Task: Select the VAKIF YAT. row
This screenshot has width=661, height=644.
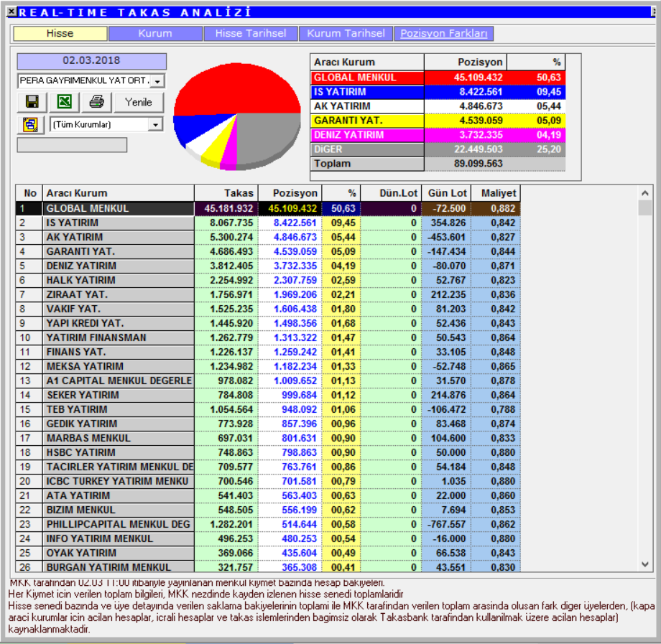Action: pyautogui.click(x=268, y=309)
